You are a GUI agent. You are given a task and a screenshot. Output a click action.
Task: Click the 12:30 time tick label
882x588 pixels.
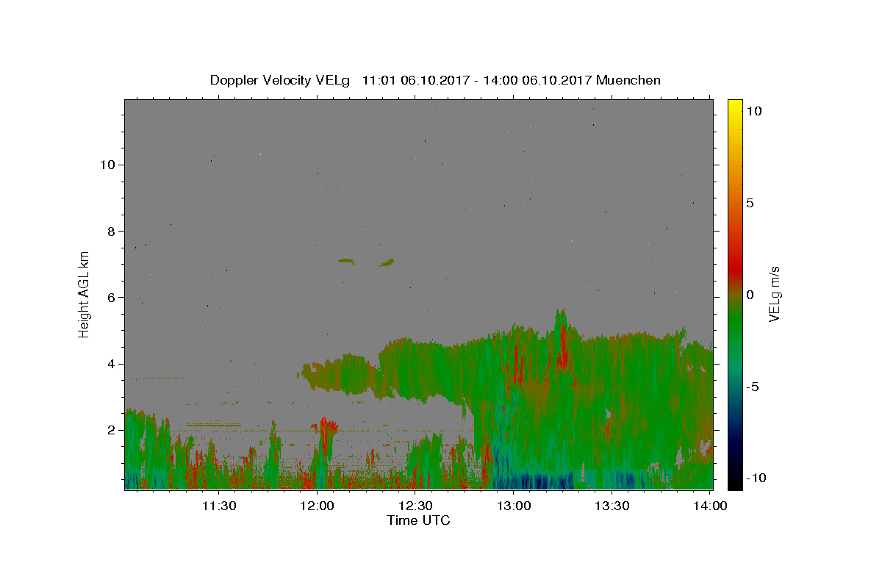click(415, 505)
